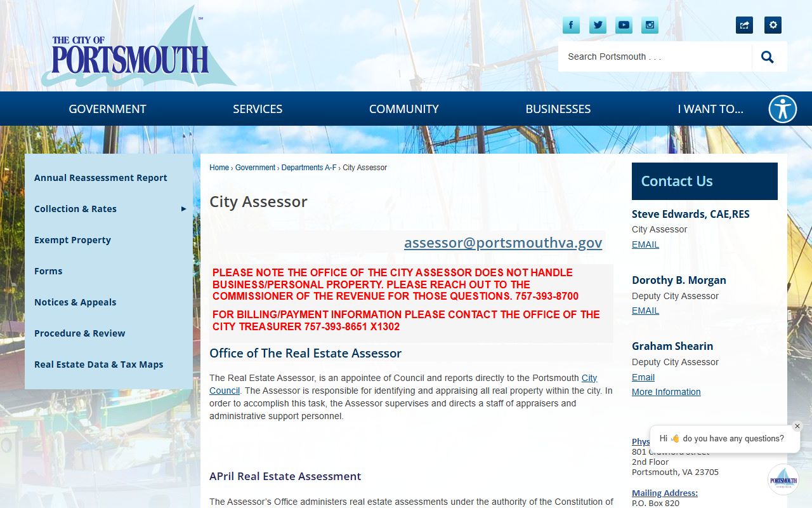Open the YouTube social icon
812x508 pixels.
[x=624, y=25]
